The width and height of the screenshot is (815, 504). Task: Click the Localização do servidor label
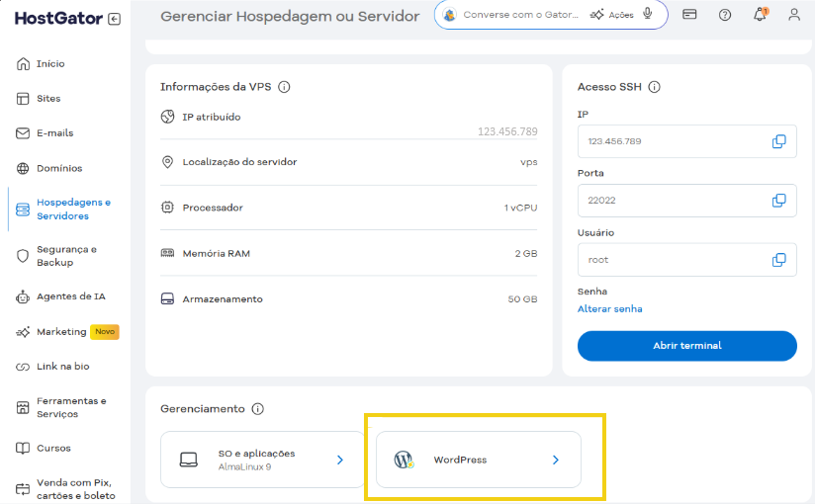coord(239,162)
